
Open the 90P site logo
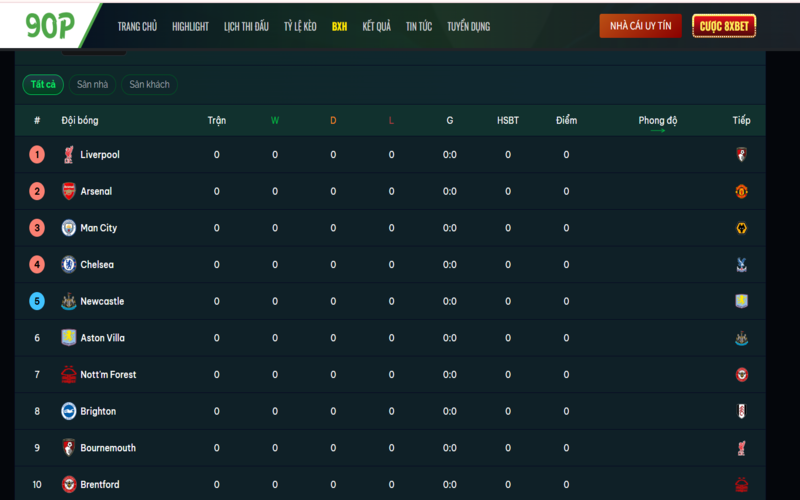50,26
